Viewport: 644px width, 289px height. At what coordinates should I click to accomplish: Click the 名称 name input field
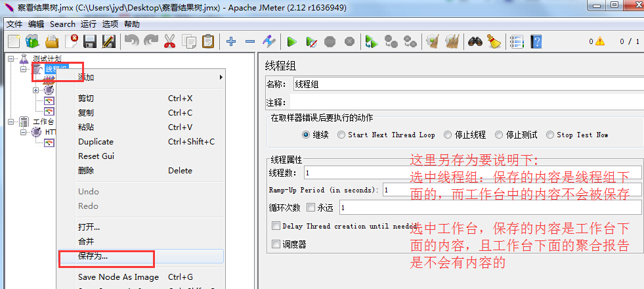point(466,84)
